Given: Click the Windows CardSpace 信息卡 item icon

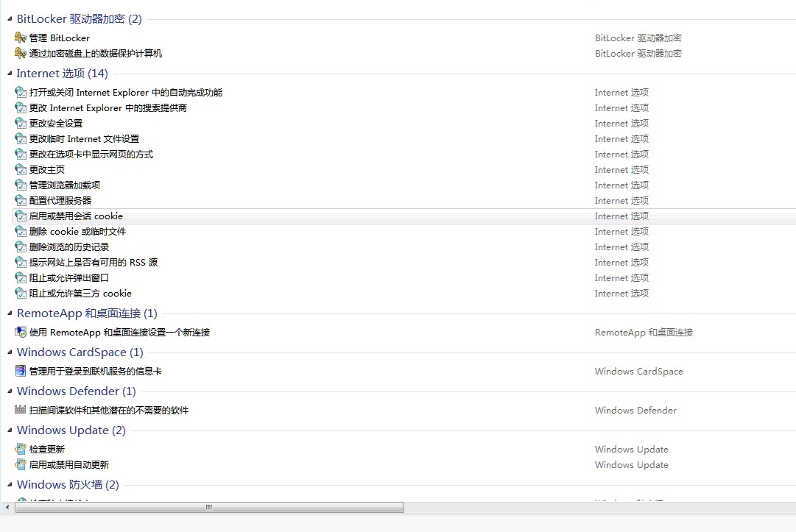Looking at the screenshot, I should [21, 371].
